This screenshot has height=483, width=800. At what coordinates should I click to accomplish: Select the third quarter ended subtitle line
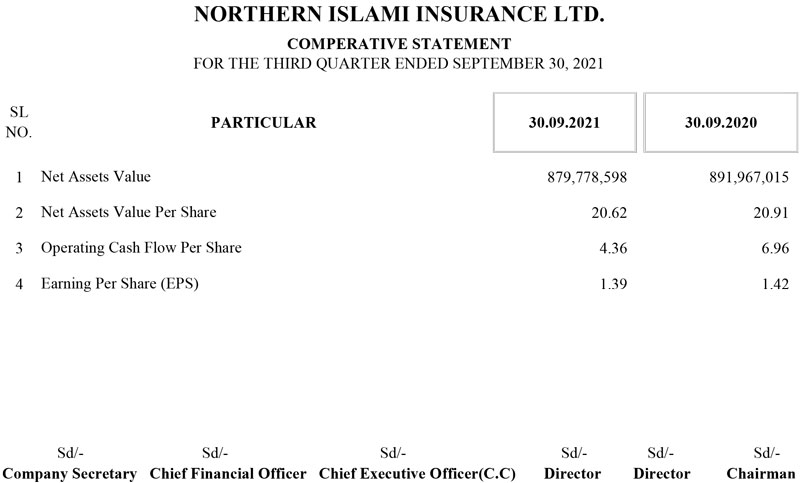pyautogui.click(x=399, y=63)
